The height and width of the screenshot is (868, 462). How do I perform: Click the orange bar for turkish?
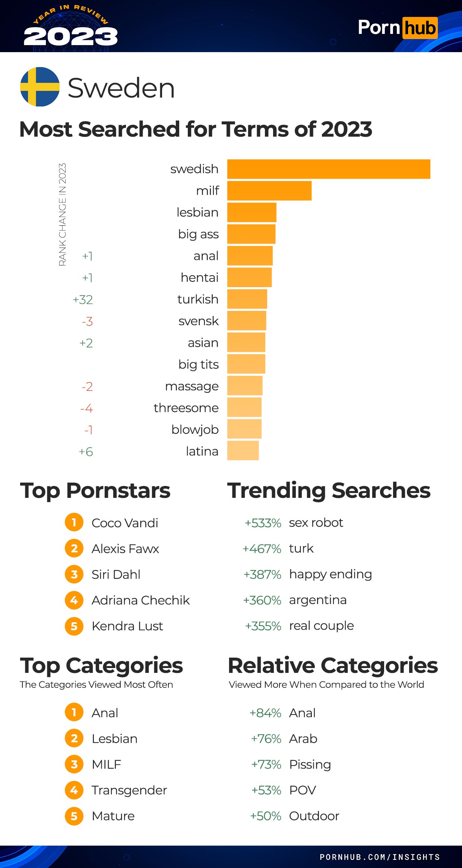(247, 299)
